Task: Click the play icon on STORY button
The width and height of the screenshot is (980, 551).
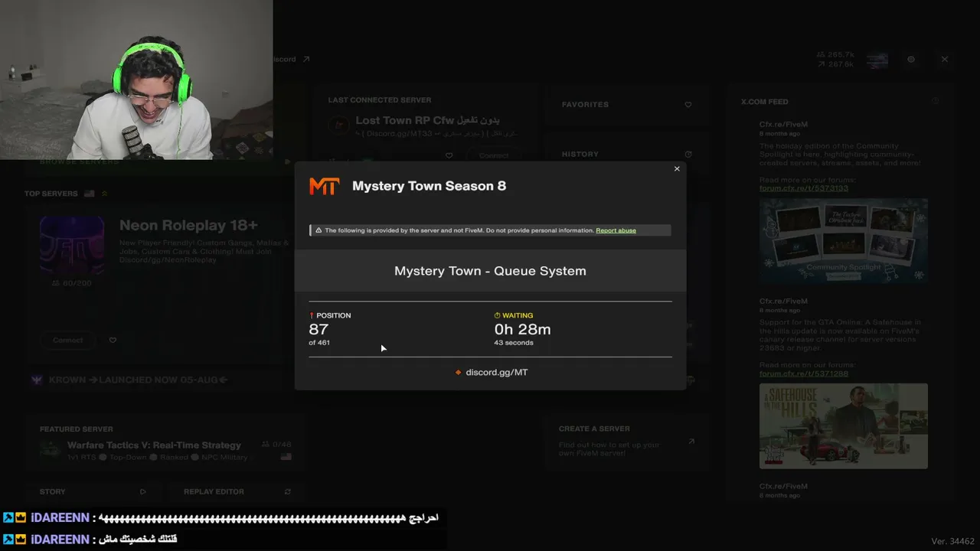Action: click(x=142, y=492)
